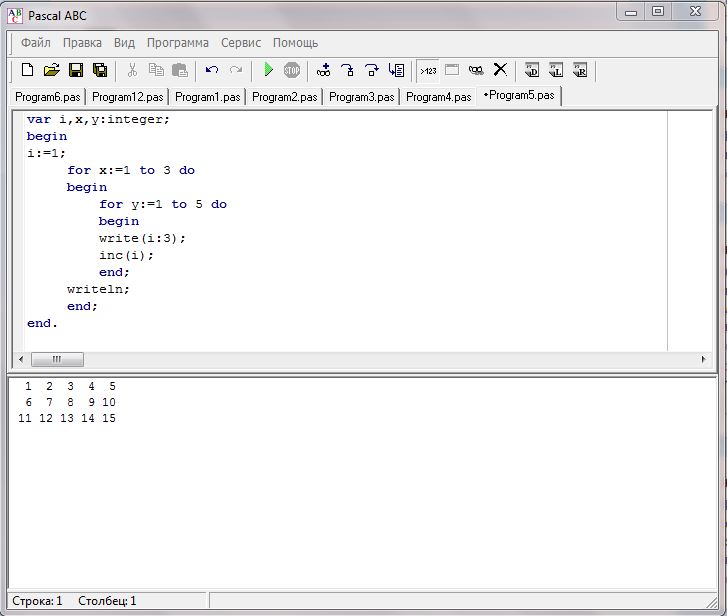Place the cursor on the writeln; line
The image size is (727, 616).
coord(98,289)
